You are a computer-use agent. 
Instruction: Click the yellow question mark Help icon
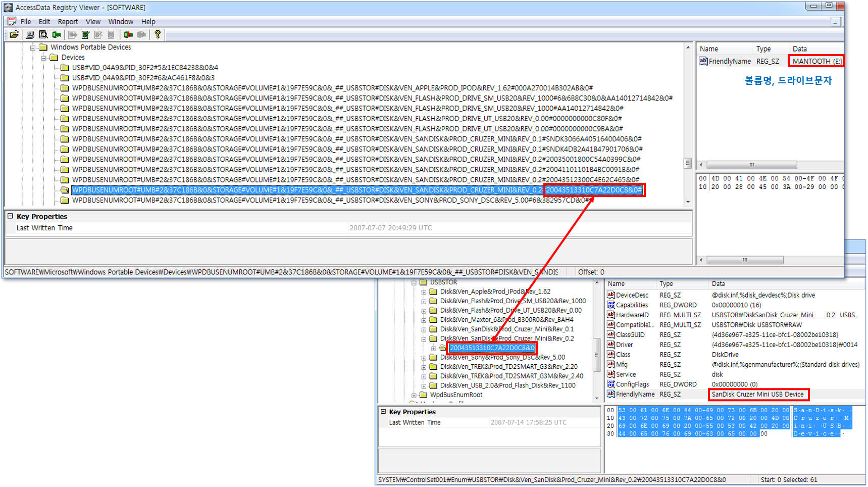158,34
